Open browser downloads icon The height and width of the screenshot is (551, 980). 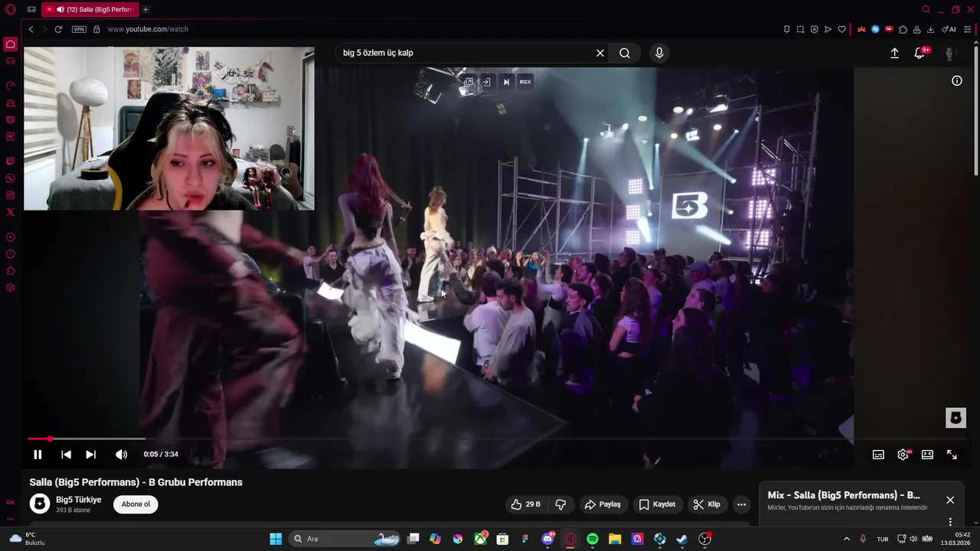(930, 29)
